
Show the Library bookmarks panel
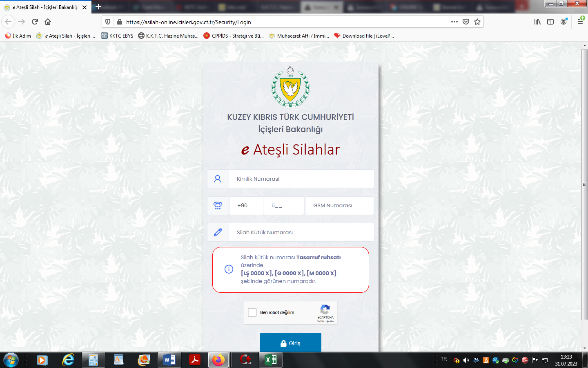(537, 22)
